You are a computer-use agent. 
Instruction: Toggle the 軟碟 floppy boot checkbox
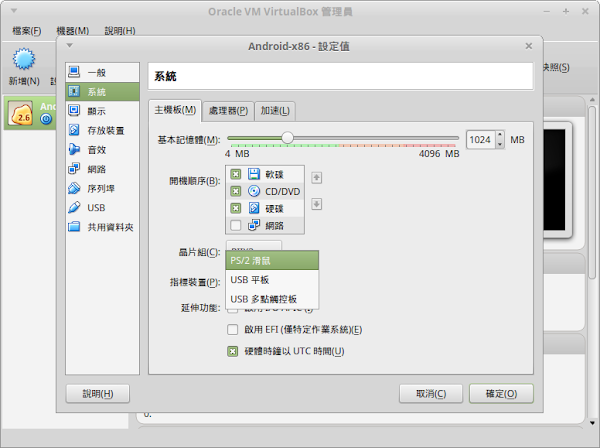click(x=236, y=174)
